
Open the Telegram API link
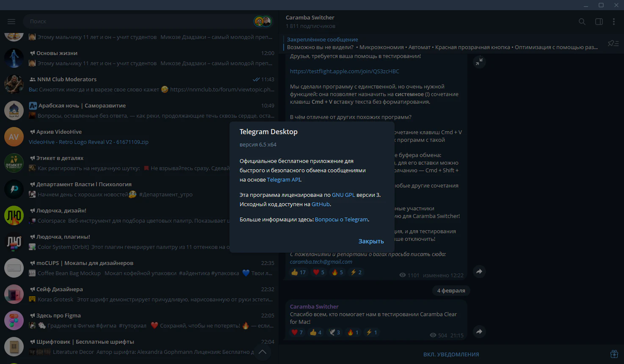(x=284, y=179)
